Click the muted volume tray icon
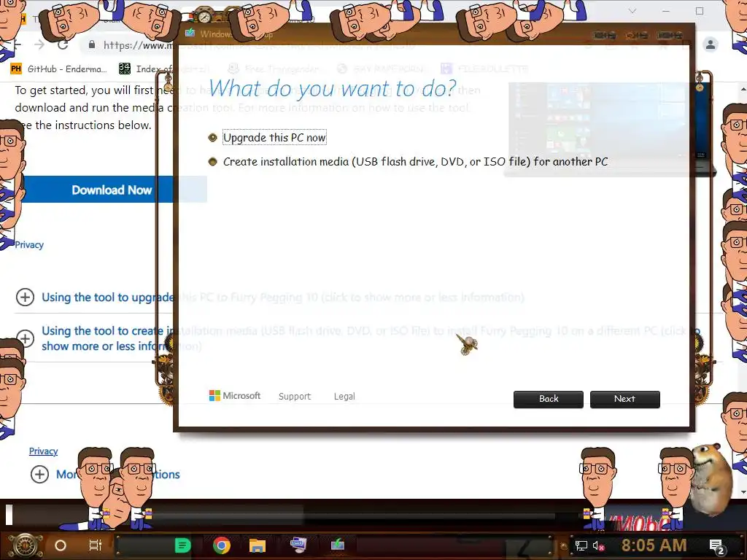 pyautogui.click(x=598, y=545)
